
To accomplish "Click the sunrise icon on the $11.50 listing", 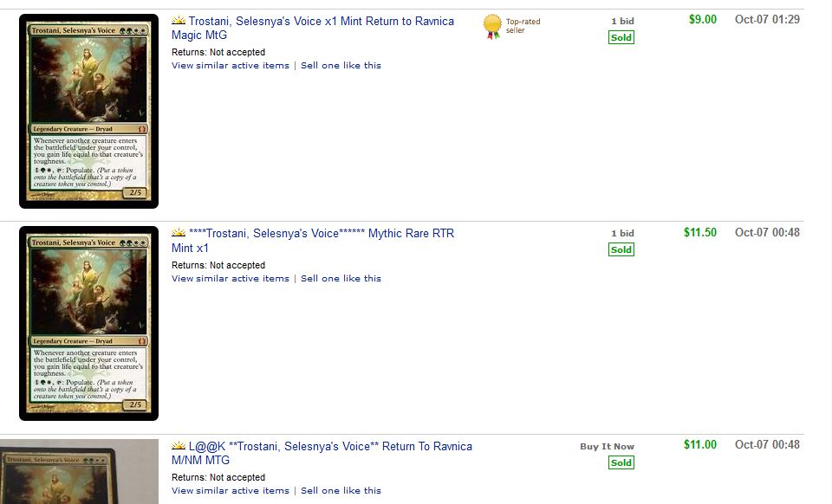I will pyautogui.click(x=179, y=233).
